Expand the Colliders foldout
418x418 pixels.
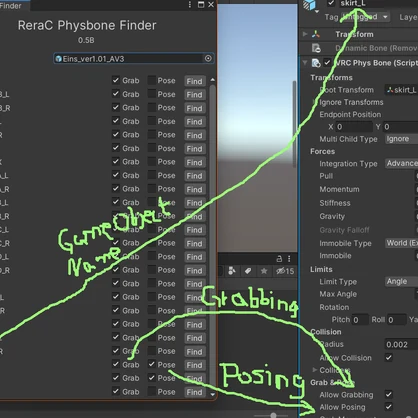(314, 370)
